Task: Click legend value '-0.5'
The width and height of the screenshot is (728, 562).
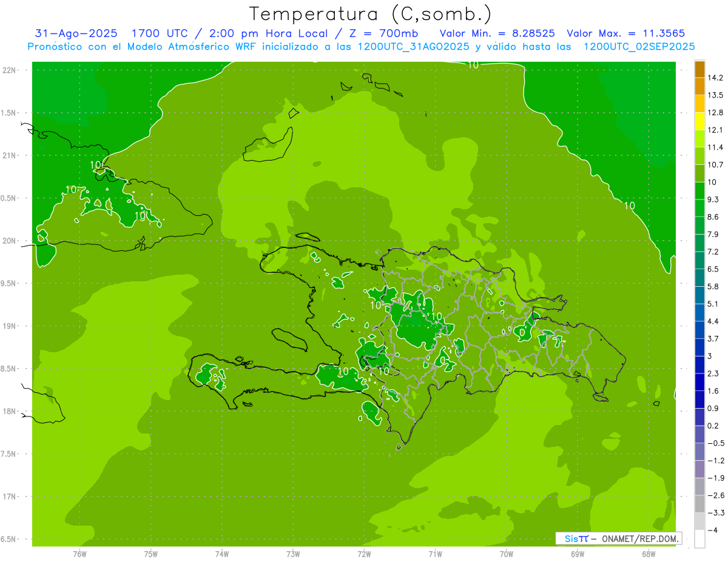Action: click(x=715, y=444)
